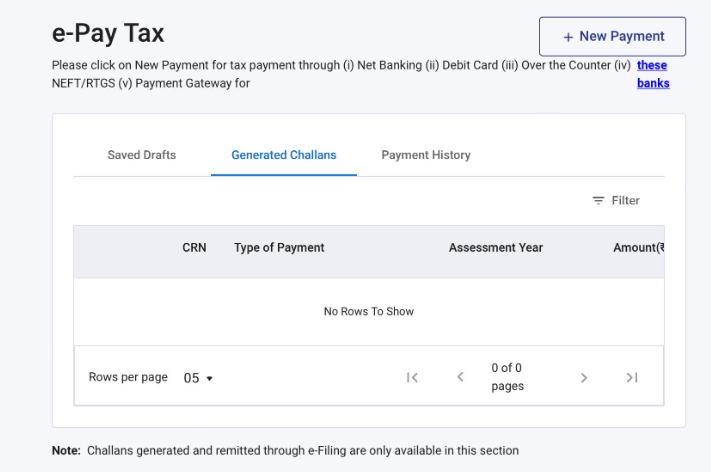Go to the previous page arrow

coord(460,377)
